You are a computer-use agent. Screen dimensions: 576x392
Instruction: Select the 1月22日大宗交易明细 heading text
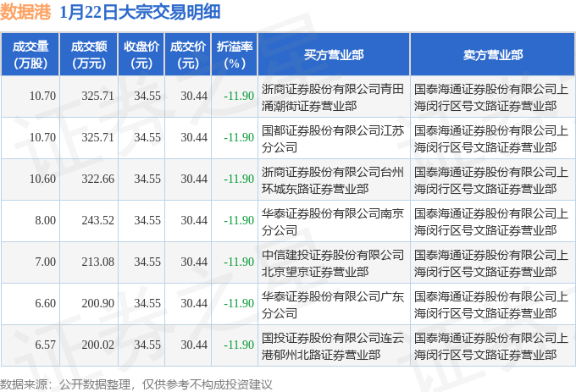140,12
